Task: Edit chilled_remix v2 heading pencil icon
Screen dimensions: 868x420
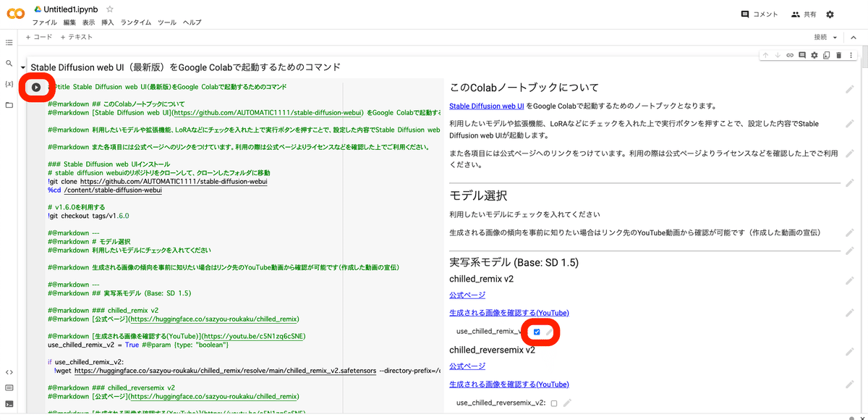Action: pos(850,280)
